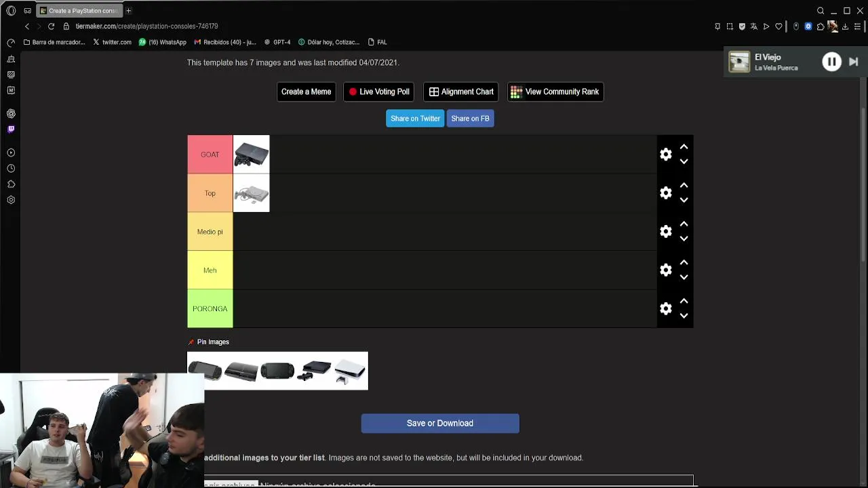Share tier list on FB
Screen dimensions: 868x488
click(x=470, y=119)
